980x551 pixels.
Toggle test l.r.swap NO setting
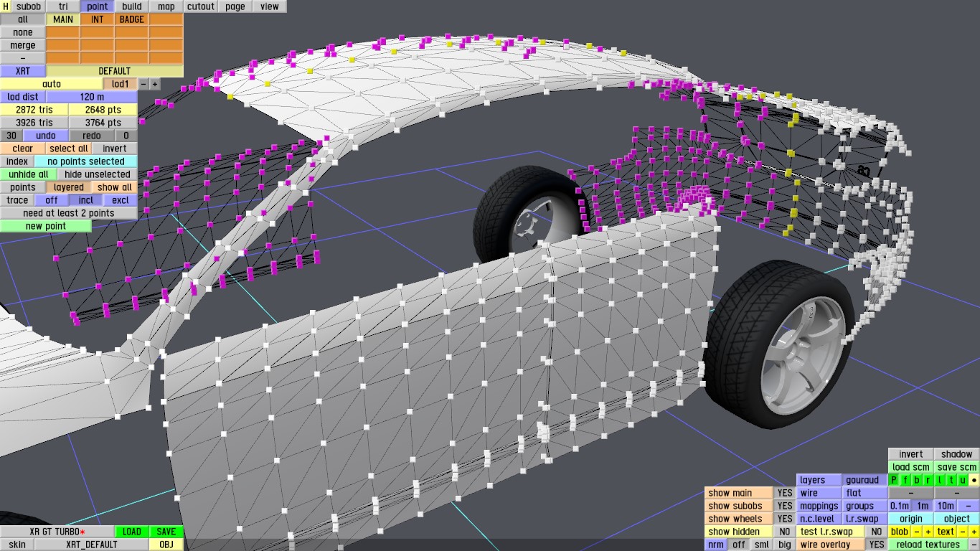coord(876,532)
